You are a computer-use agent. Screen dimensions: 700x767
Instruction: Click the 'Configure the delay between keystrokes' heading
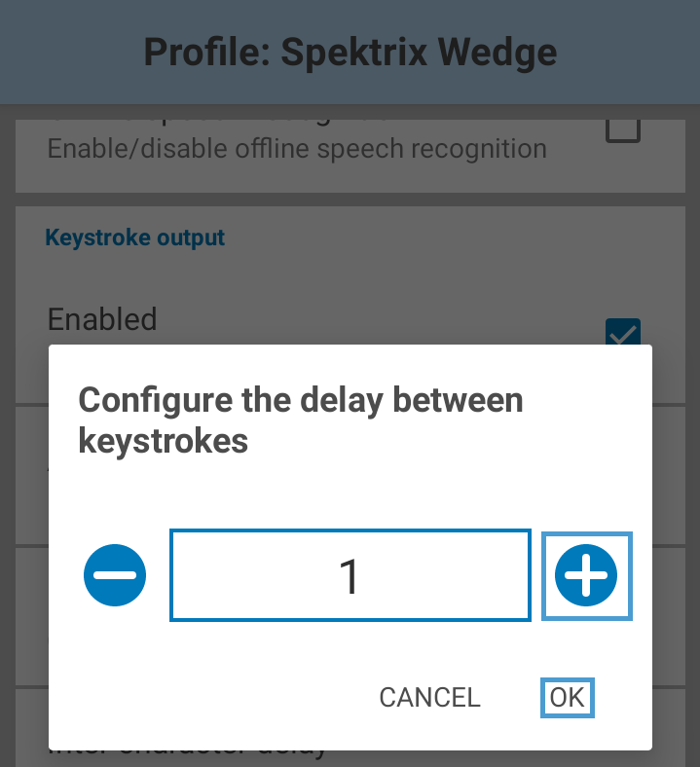[301, 420]
